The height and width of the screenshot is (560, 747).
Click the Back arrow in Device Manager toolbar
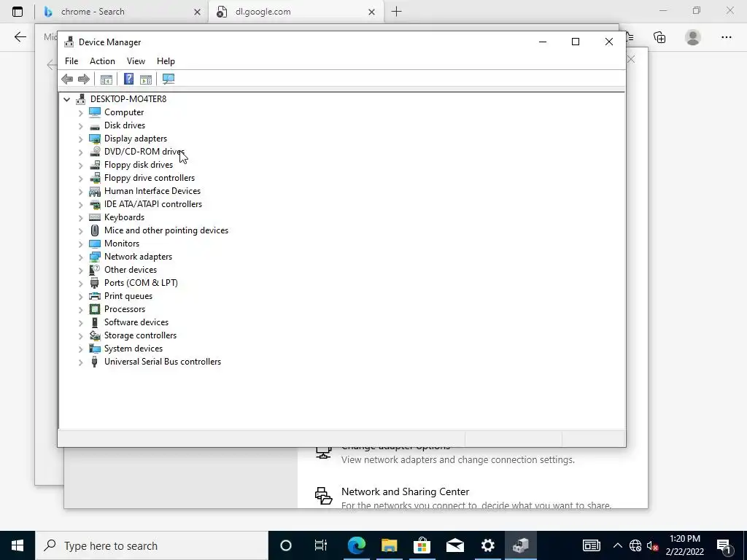point(67,79)
